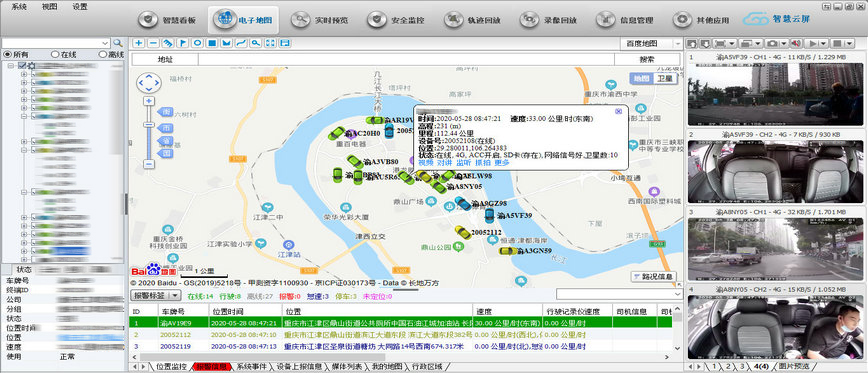
Task: Open the 视图 menu
Action: [49, 7]
